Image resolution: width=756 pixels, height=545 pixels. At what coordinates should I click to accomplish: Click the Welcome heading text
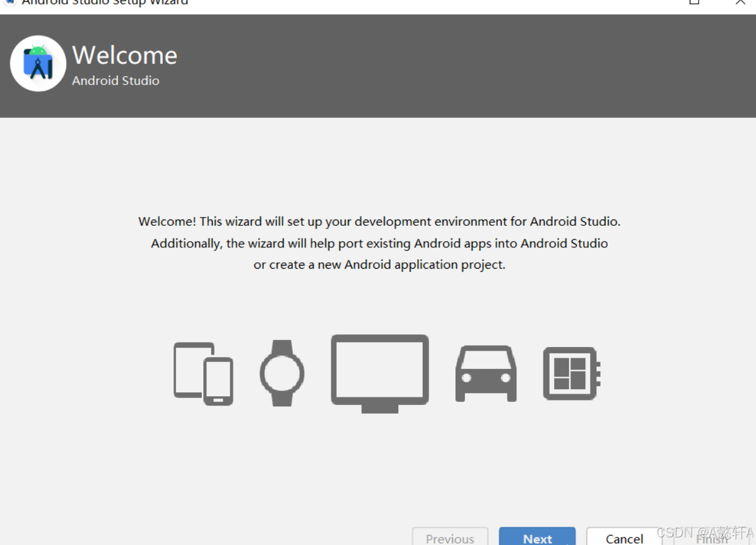[125, 55]
